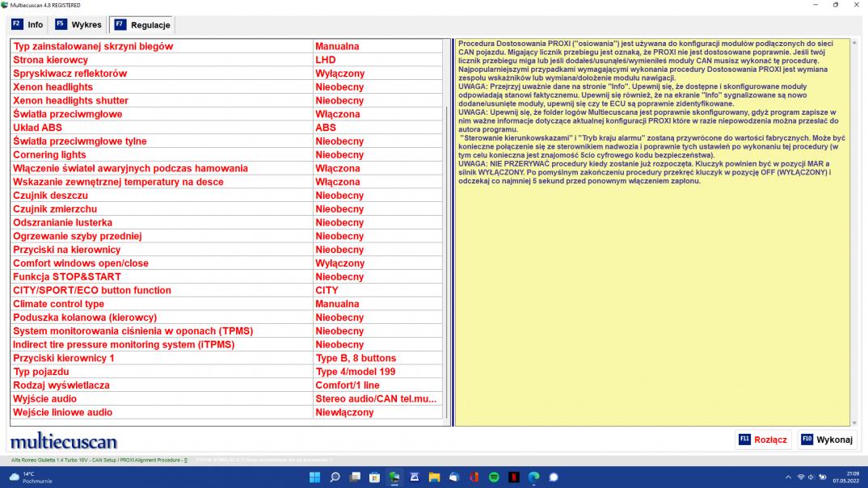Select the Regulacje tab
Viewport: 868px width, 488px height.
point(142,25)
